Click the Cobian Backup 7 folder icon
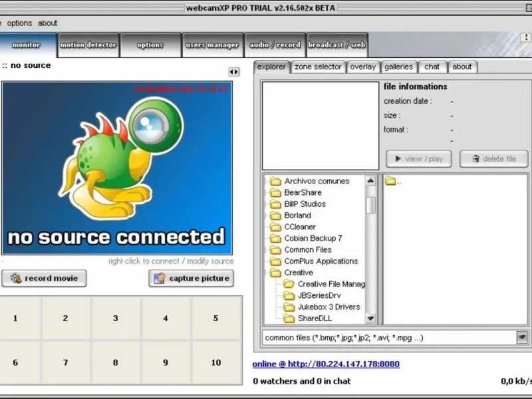 [x=275, y=239]
